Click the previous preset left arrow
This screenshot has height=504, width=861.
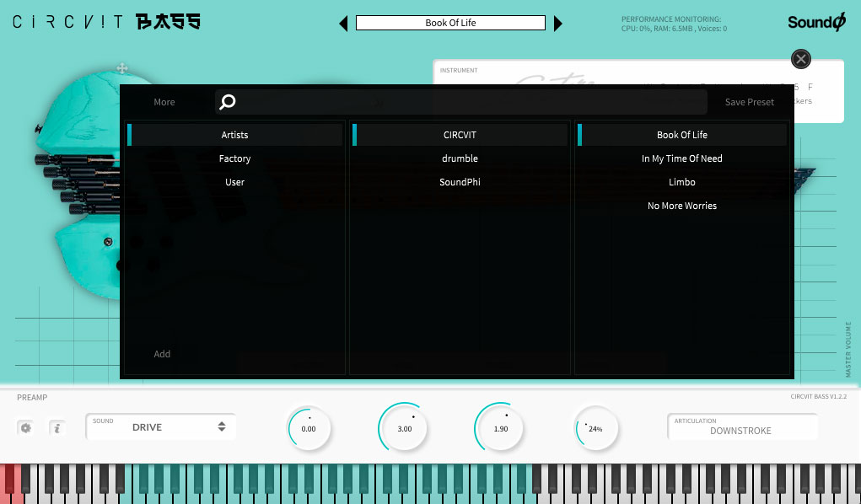coord(343,24)
